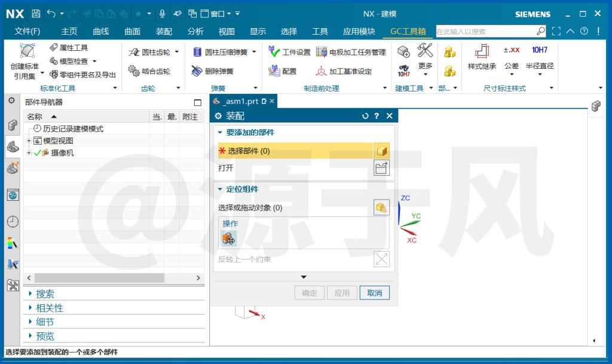Expand 圆柱压缩弹簧 dropdown arrow
Viewport: 612px width, 364px height.
pyautogui.click(x=254, y=52)
